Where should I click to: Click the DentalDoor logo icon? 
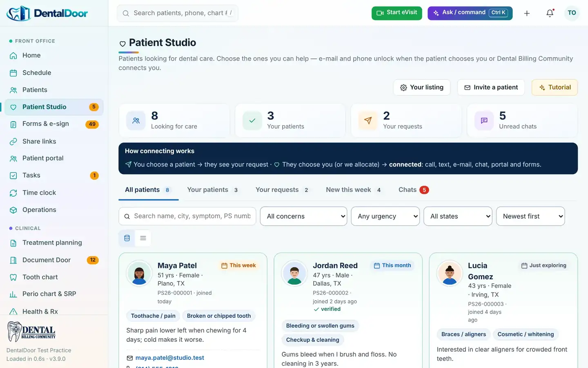tap(18, 13)
